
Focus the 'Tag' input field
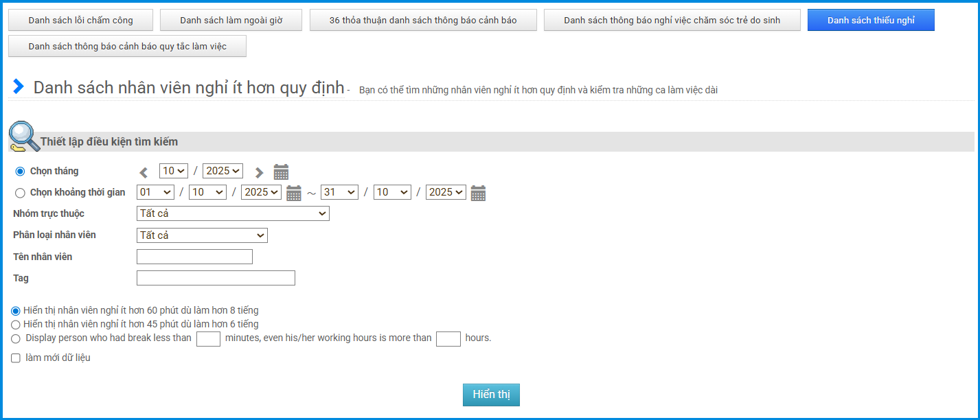(216, 278)
